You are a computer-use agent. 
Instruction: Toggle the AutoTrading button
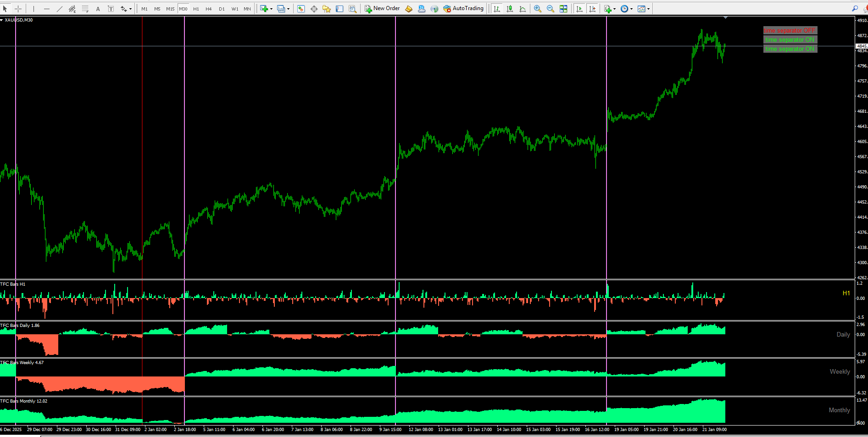click(x=463, y=9)
